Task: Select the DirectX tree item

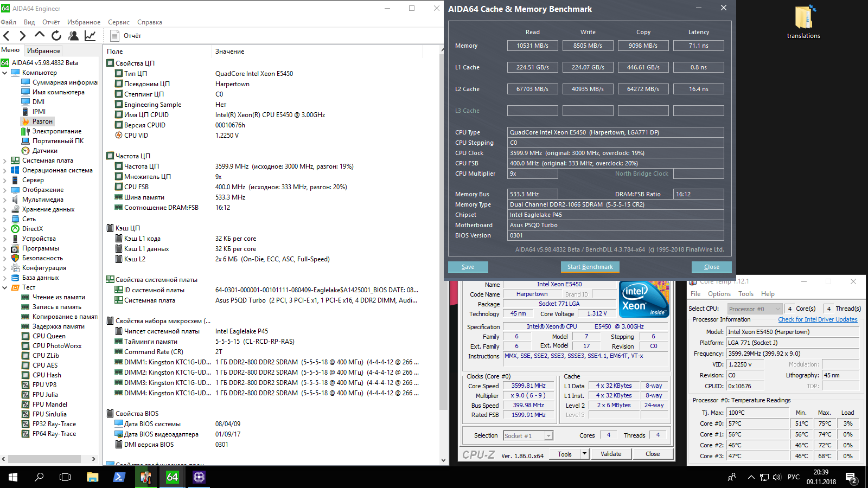Action: [x=33, y=229]
